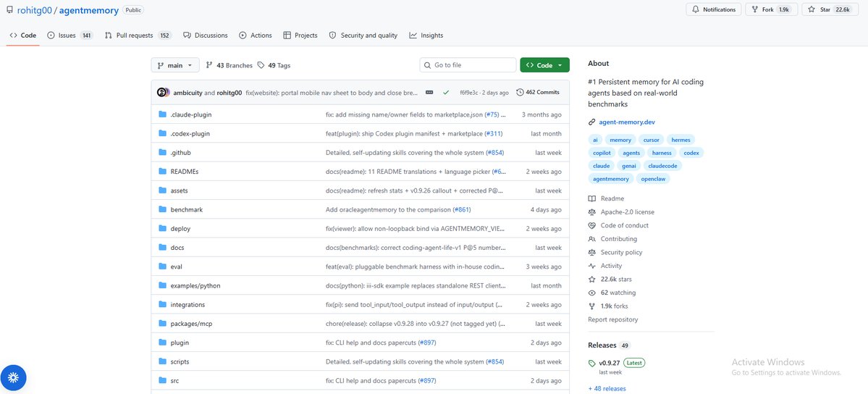The width and height of the screenshot is (868, 394).
Task: Open the Actions tab
Action: pos(256,35)
